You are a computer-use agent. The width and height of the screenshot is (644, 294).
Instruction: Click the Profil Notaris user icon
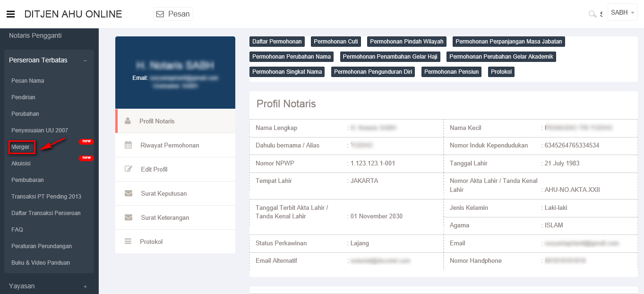[x=128, y=121]
